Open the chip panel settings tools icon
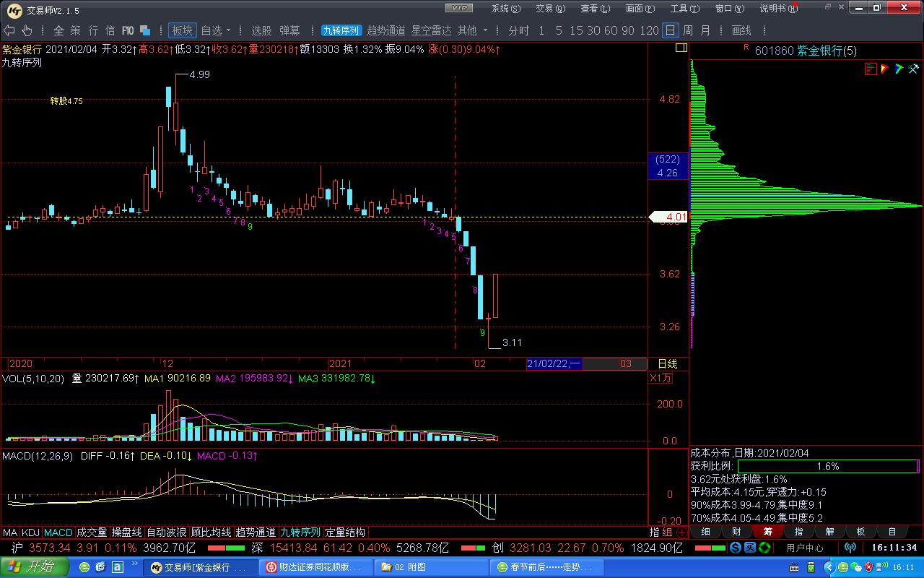Screen dimensions: 924x578 pyautogui.click(x=912, y=69)
